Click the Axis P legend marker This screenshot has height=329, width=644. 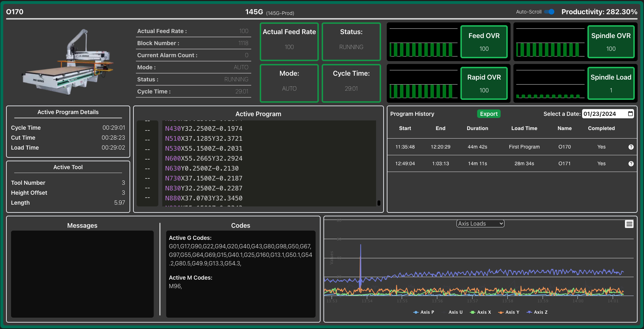(416, 312)
